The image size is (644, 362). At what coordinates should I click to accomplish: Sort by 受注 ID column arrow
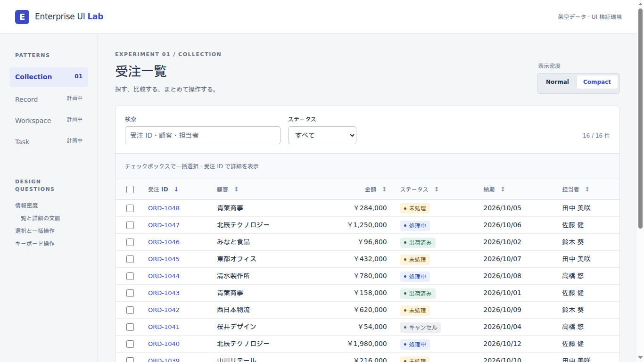[x=176, y=189]
